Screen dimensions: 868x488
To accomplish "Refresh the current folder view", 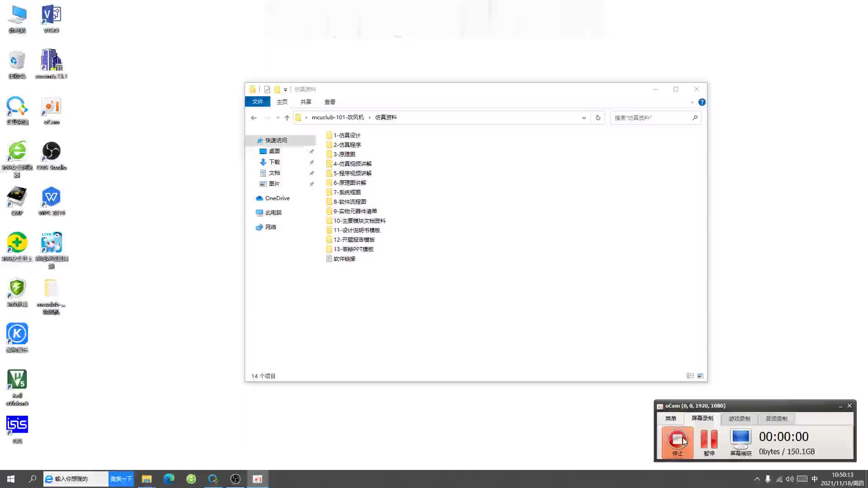I will click(x=598, y=118).
